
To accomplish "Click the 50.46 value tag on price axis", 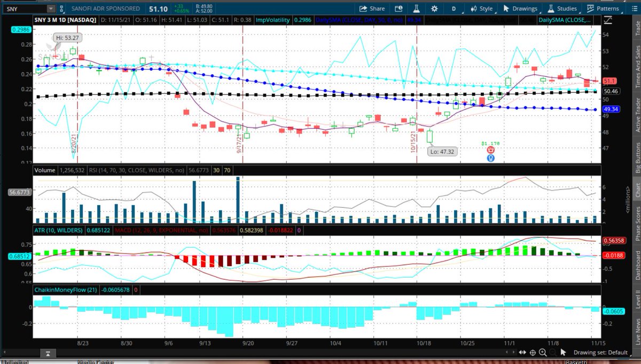I will tap(611, 91).
